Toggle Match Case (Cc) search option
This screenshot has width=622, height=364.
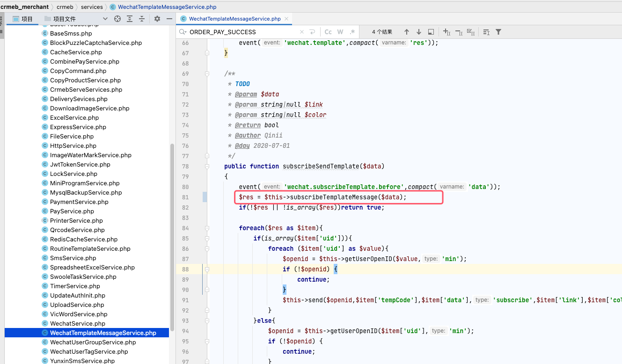(328, 32)
